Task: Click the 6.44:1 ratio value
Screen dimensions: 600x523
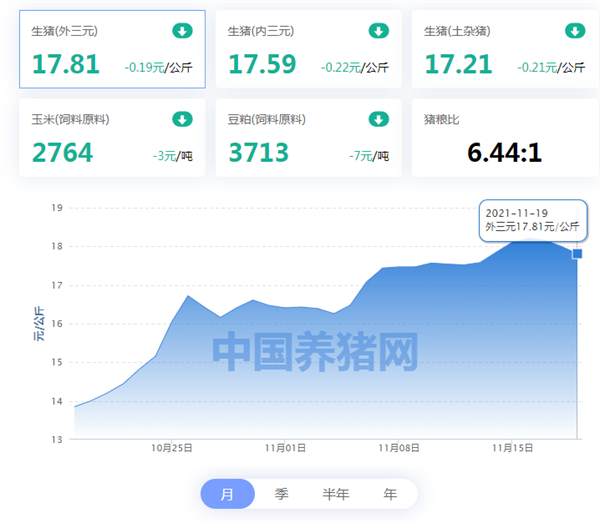Action: [504, 152]
